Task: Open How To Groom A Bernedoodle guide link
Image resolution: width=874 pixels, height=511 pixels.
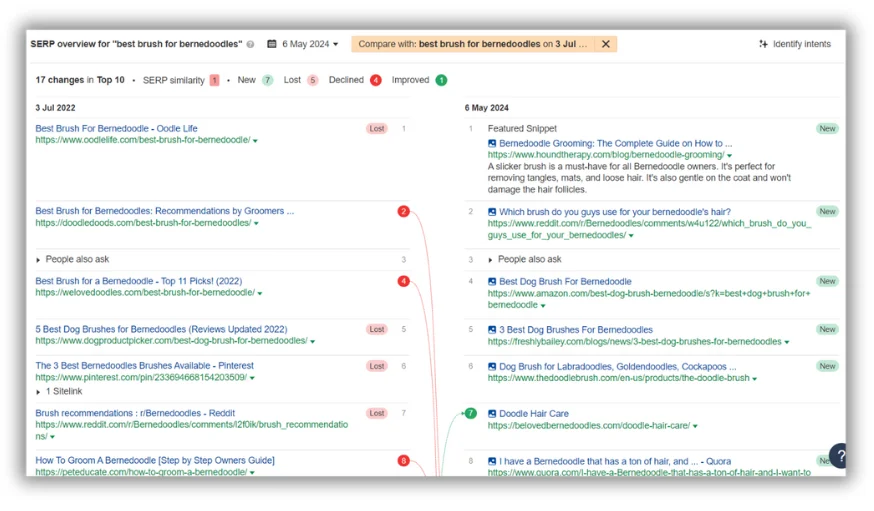Action: pos(155,460)
